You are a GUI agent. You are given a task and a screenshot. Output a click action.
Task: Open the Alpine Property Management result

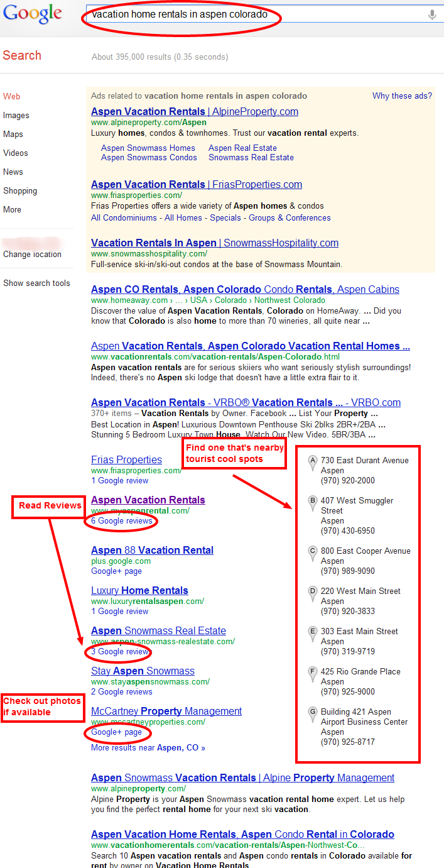coord(243,778)
